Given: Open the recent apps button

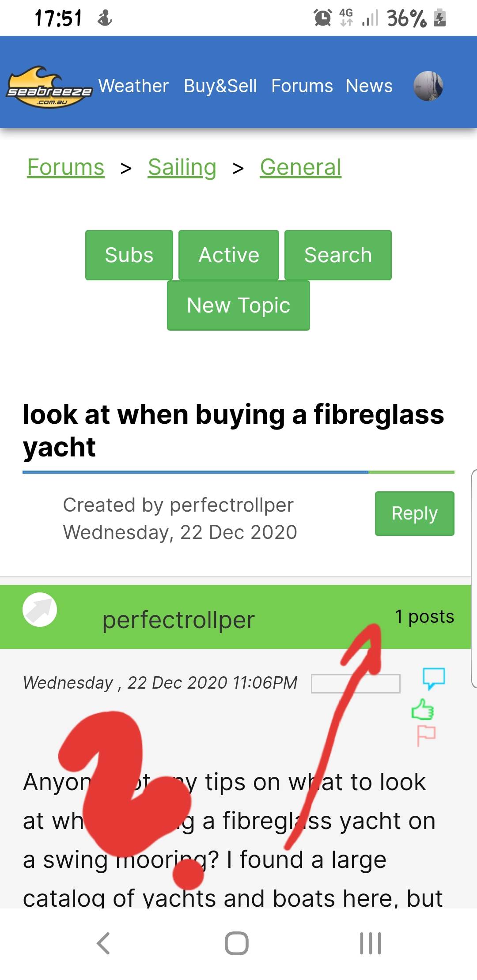Looking at the screenshot, I should pos(370,943).
